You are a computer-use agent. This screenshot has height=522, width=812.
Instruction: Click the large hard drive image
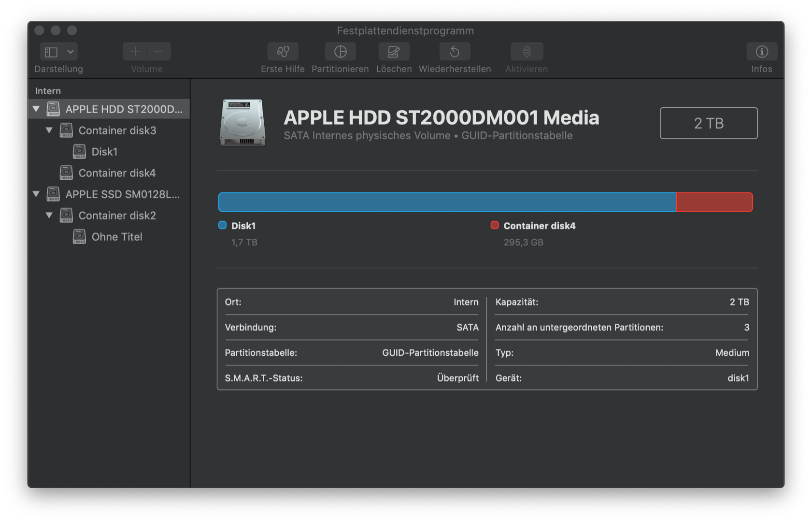[x=242, y=122]
